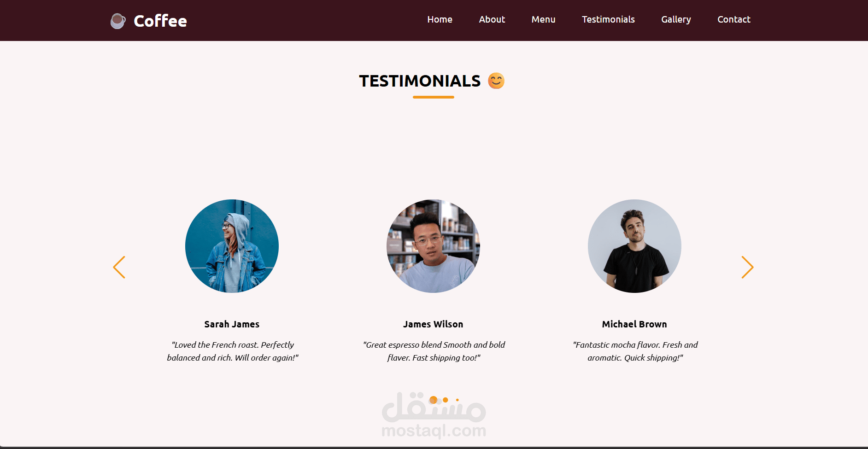Click the Michael Brown testimonial quote
The width and height of the screenshot is (868, 449).
(635, 351)
